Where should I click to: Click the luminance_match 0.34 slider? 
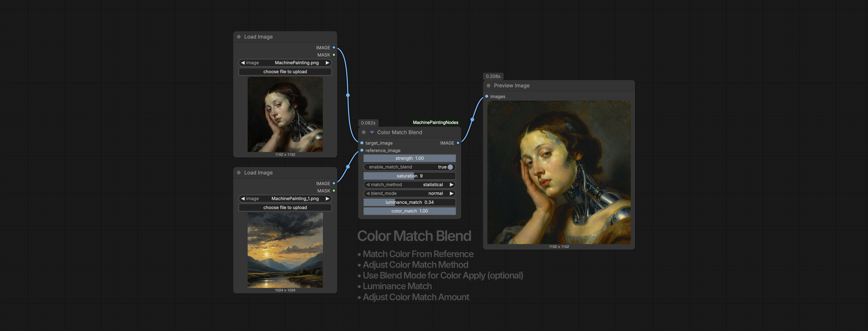pos(409,202)
